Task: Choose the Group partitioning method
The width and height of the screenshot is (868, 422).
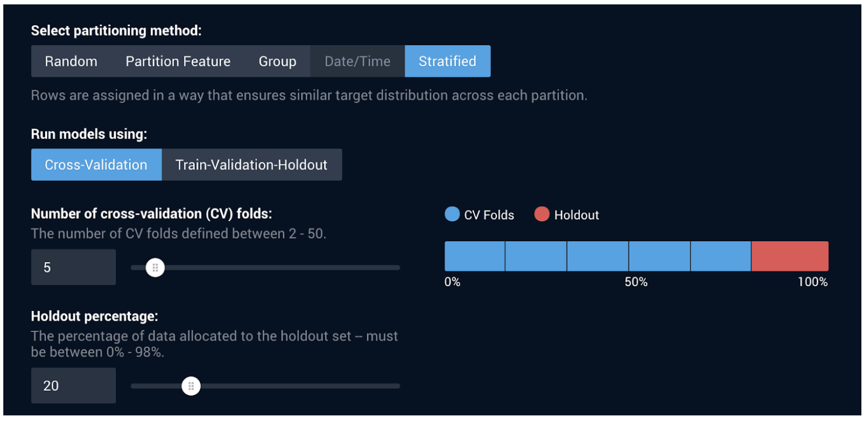Action: pos(277,61)
